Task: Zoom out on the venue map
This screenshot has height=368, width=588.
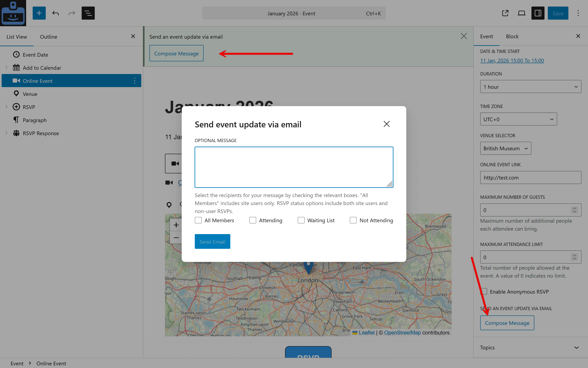Action: (x=176, y=238)
